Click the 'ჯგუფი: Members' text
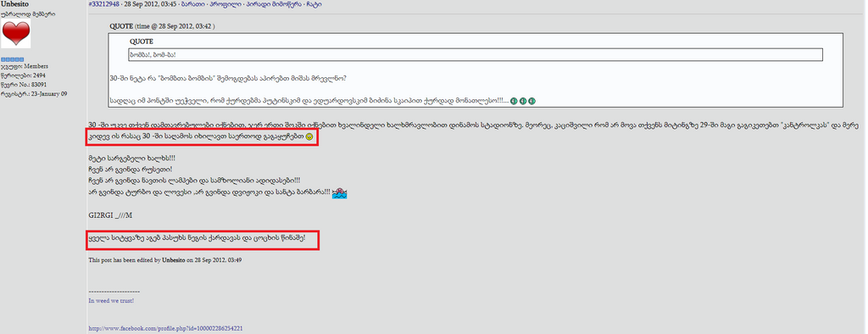The height and width of the screenshot is (334, 868). [25, 66]
